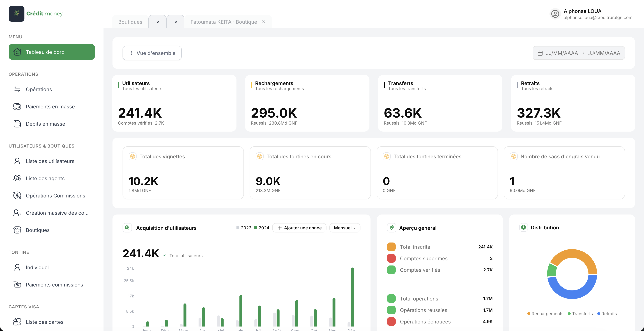Screen dimensions: 644x331
Task: Click the Total des vignettes target icon
Action: 132,156
